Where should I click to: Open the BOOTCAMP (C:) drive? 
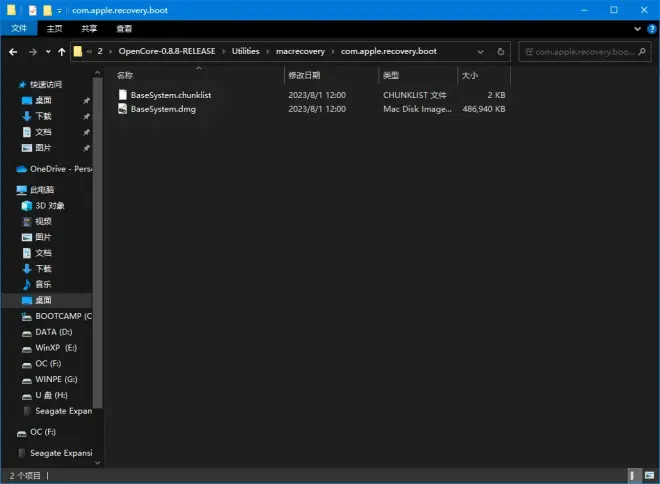[56, 316]
